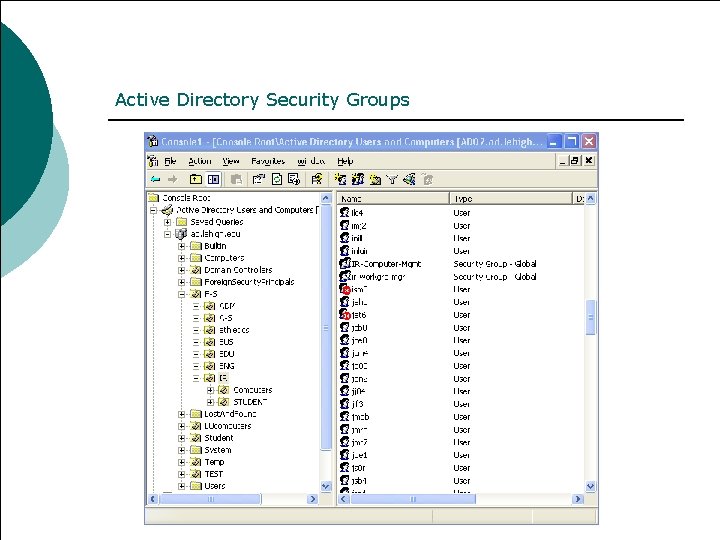Click the Domain Controllers OU icon
Image resolution: width=720 pixels, height=540 pixels.
(x=196, y=270)
